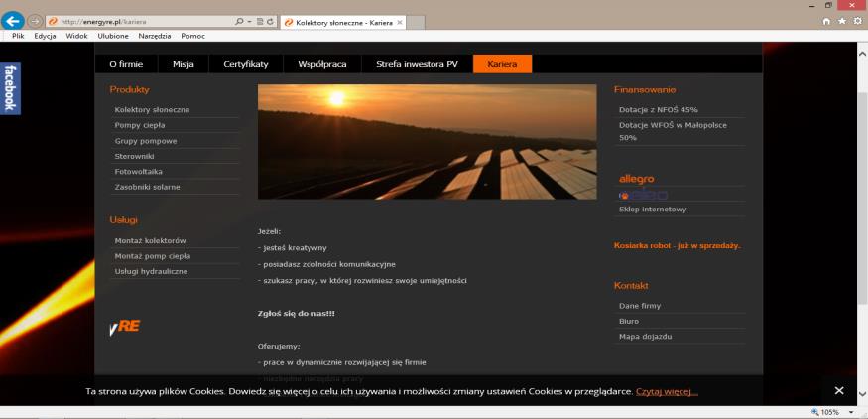Viewport: 868px width, 419px height.
Task: Open the Misja navigation tab
Action: click(x=184, y=64)
